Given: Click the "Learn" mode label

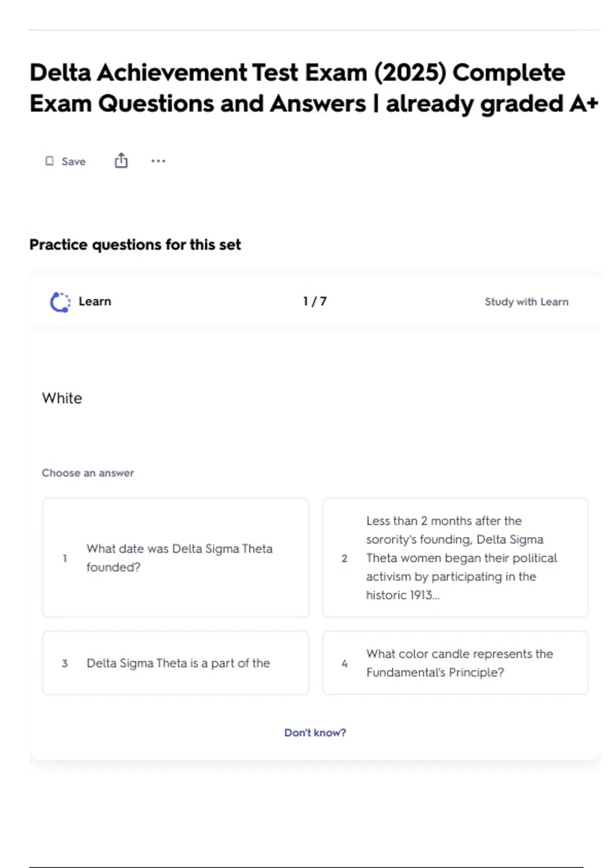Looking at the screenshot, I should [x=95, y=301].
